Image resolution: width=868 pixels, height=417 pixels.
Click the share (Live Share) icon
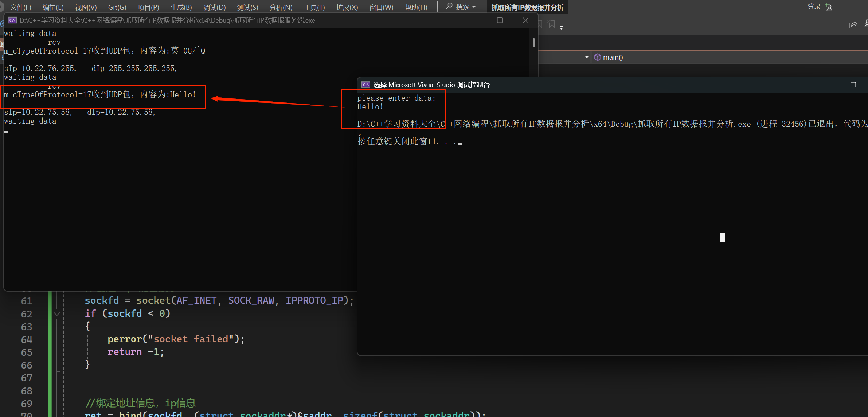pos(853,25)
